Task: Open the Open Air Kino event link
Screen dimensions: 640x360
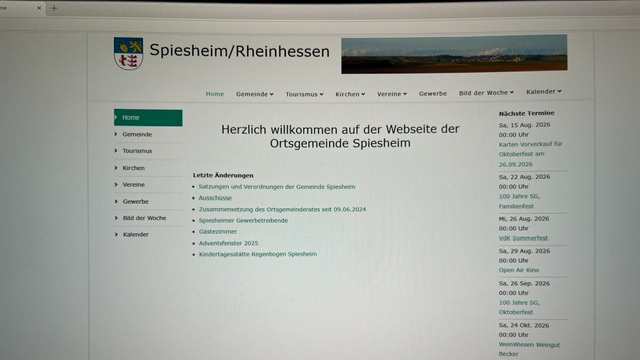Action: click(518, 270)
